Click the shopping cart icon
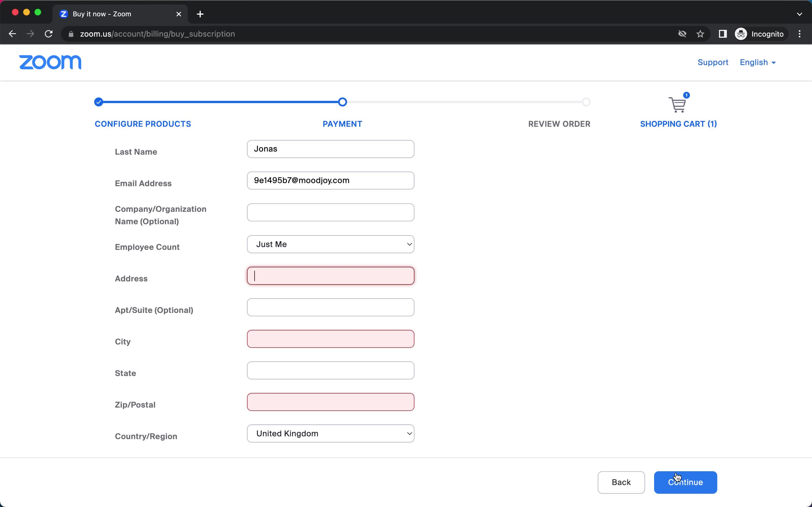The width and height of the screenshot is (812, 507). tap(677, 104)
